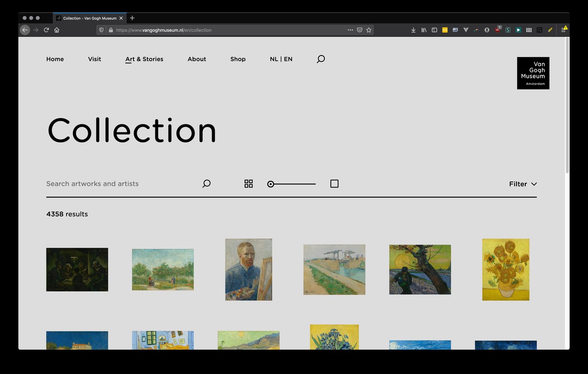Image resolution: width=588 pixels, height=374 pixels.
Task: Open the downloads panel
Action: pos(414,30)
